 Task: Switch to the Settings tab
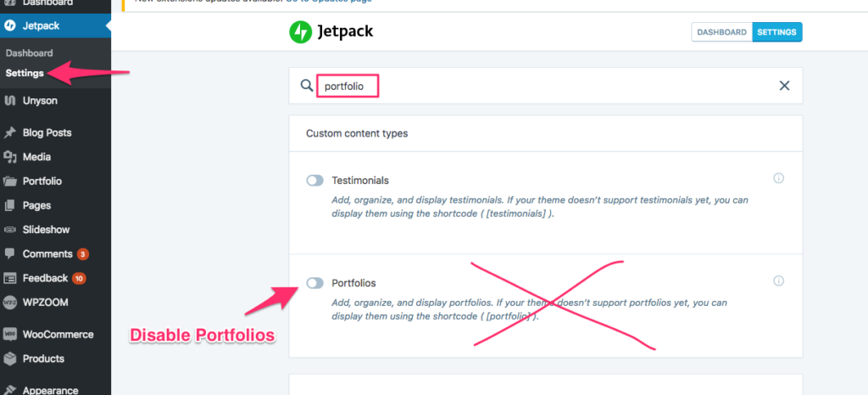click(776, 32)
